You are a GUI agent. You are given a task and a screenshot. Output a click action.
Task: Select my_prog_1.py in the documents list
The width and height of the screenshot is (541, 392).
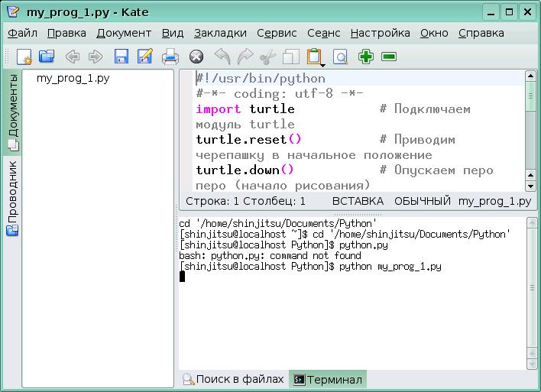click(x=73, y=78)
